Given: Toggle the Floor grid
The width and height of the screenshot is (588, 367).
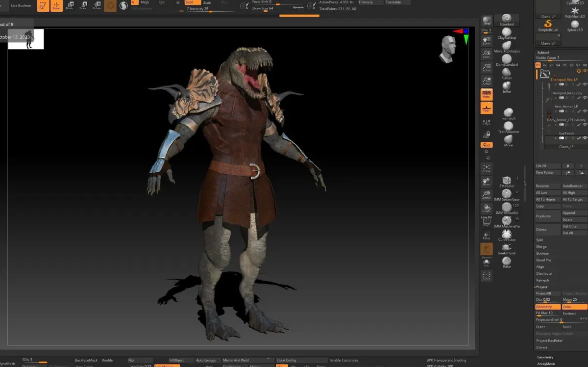Looking at the screenshot, I should (487, 108).
